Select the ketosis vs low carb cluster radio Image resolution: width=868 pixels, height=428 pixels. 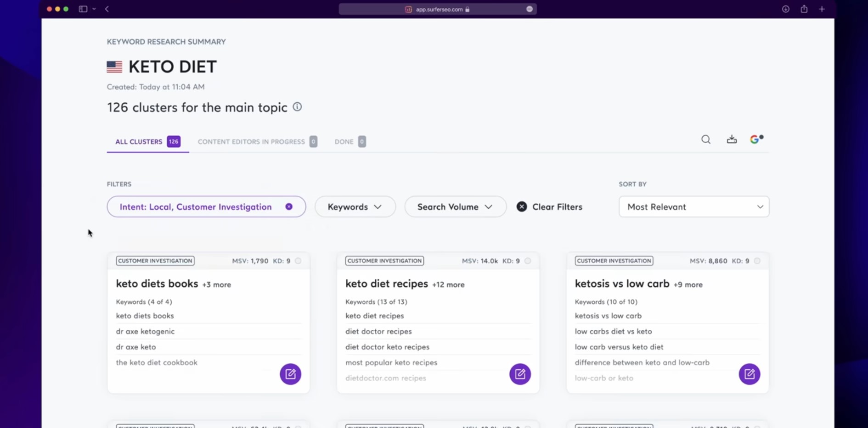[757, 261]
